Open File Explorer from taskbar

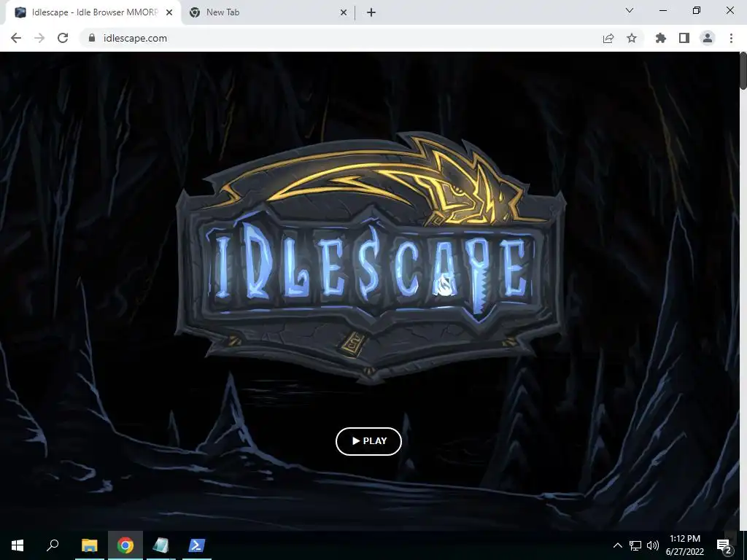point(90,545)
